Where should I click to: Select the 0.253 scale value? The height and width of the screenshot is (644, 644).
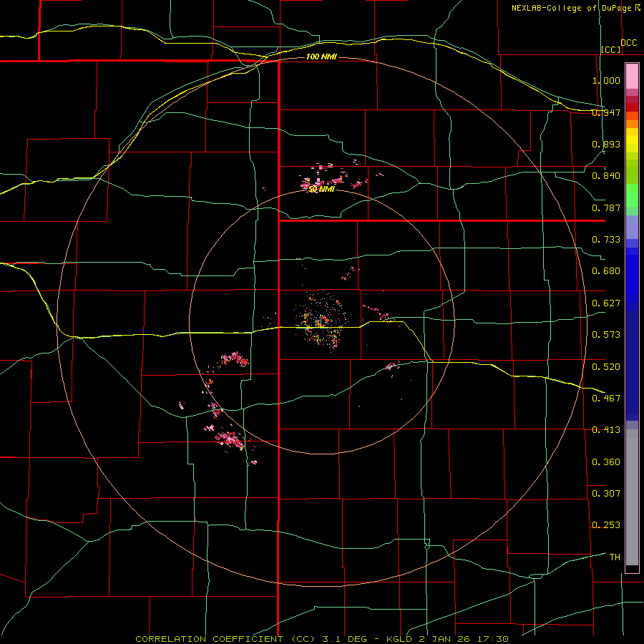606,525
